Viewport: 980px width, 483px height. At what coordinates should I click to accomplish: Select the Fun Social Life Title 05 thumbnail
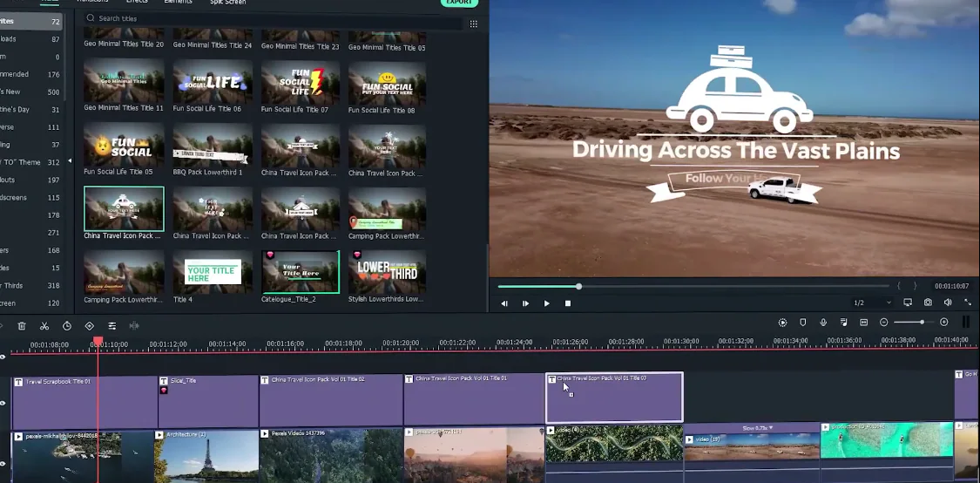tap(124, 145)
